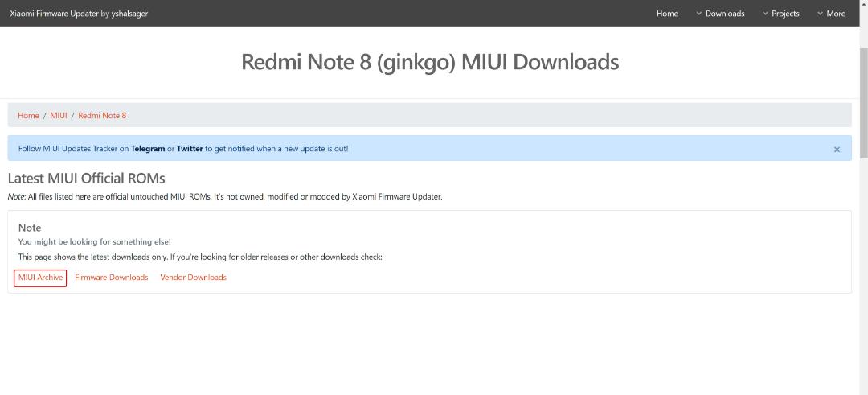Click the Latest MIUI Official ROMs heading
868x395 pixels.
point(86,179)
